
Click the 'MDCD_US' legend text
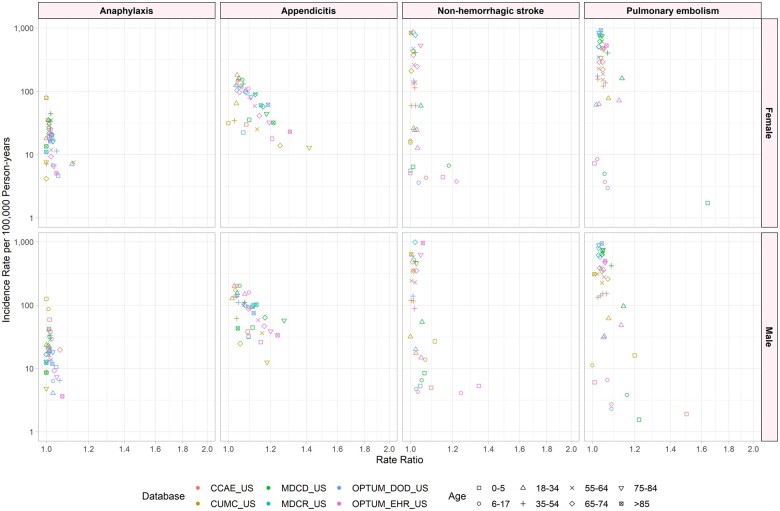tap(303, 488)
